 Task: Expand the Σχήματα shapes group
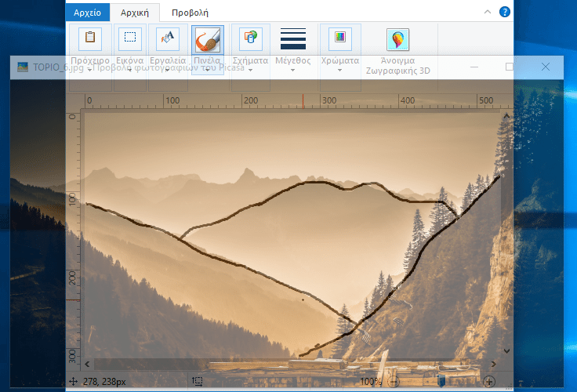pyautogui.click(x=250, y=57)
